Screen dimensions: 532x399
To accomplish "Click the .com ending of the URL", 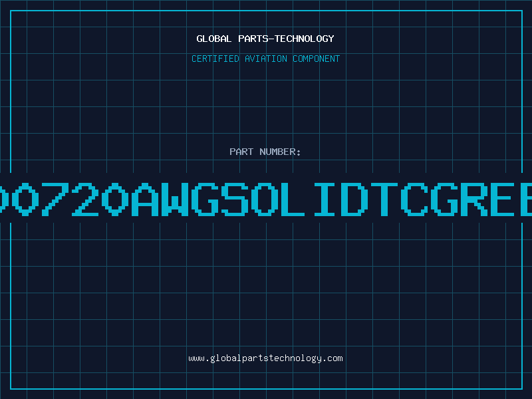I will (x=332, y=358).
